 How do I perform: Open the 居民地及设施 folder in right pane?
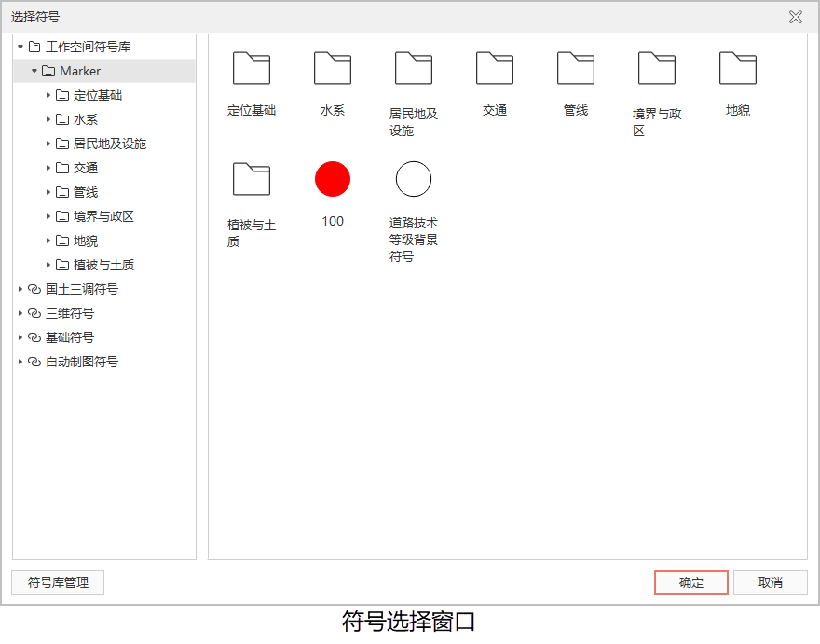click(x=414, y=69)
